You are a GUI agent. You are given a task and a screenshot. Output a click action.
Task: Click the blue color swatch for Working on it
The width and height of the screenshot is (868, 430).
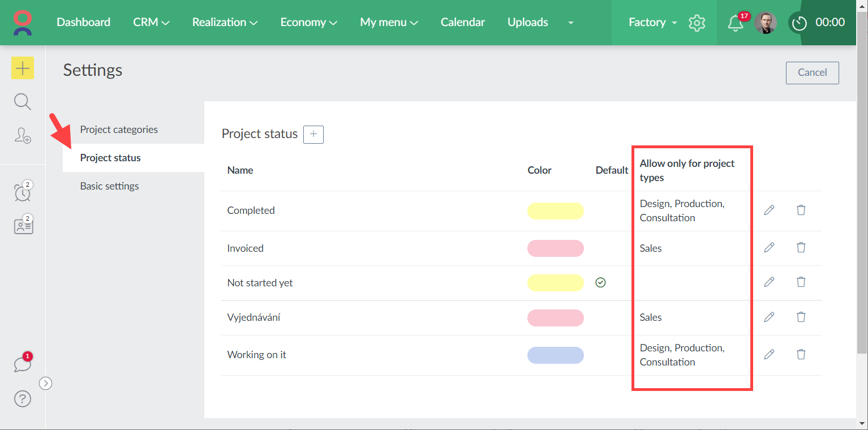tap(555, 355)
